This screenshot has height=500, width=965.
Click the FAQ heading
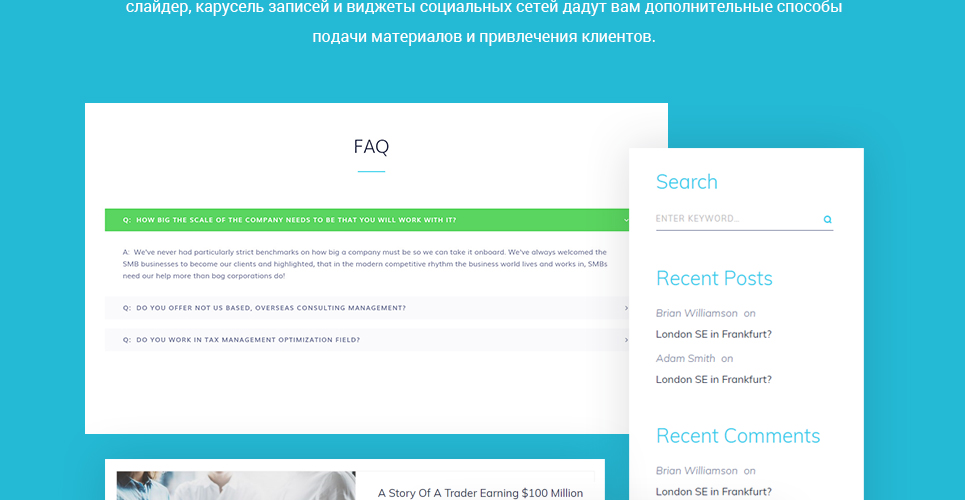coord(371,147)
